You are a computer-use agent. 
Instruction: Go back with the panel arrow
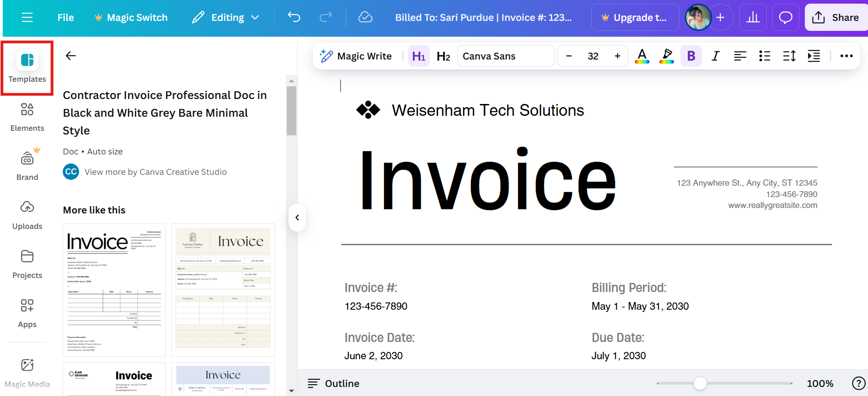pyautogui.click(x=70, y=56)
